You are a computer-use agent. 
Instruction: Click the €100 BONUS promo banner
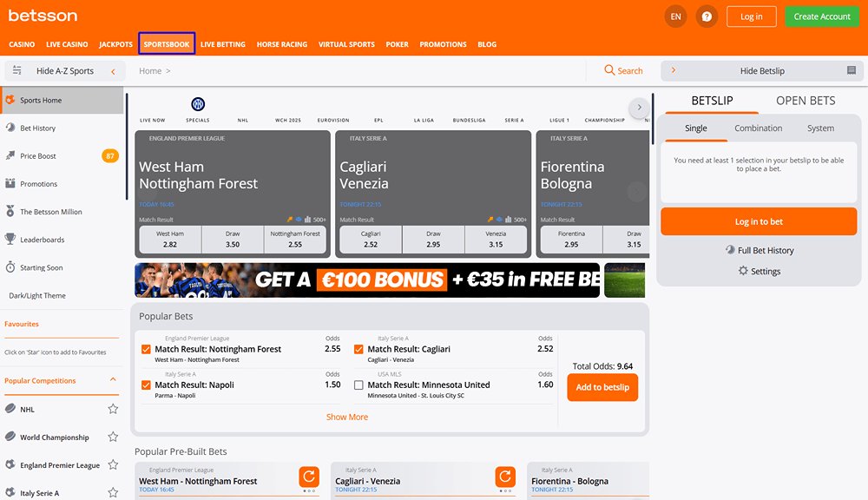tap(367, 280)
